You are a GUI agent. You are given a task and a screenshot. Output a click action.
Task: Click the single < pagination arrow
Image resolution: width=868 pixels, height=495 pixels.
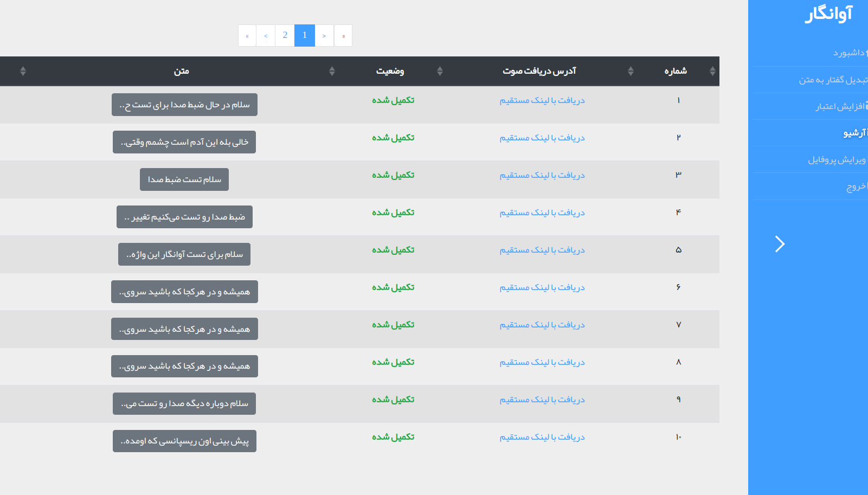click(x=266, y=36)
